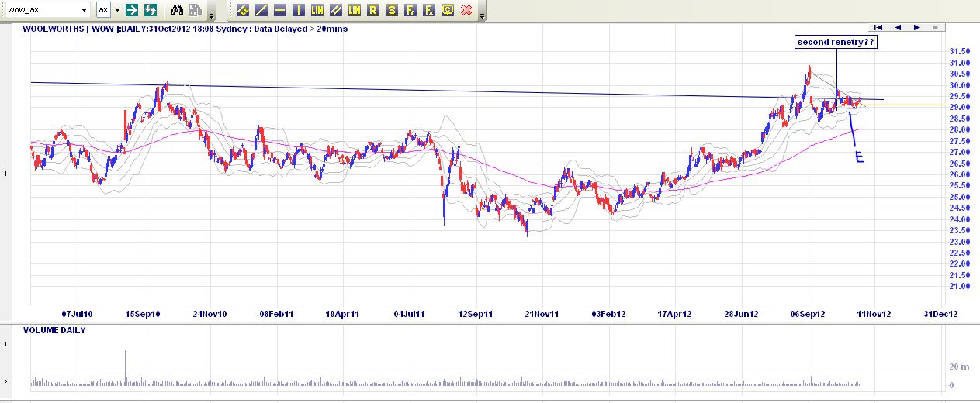Image resolution: width=980 pixels, height=403 pixels.
Task: Open the ax exchange dropdown arrow
Action: pos(117,10)
